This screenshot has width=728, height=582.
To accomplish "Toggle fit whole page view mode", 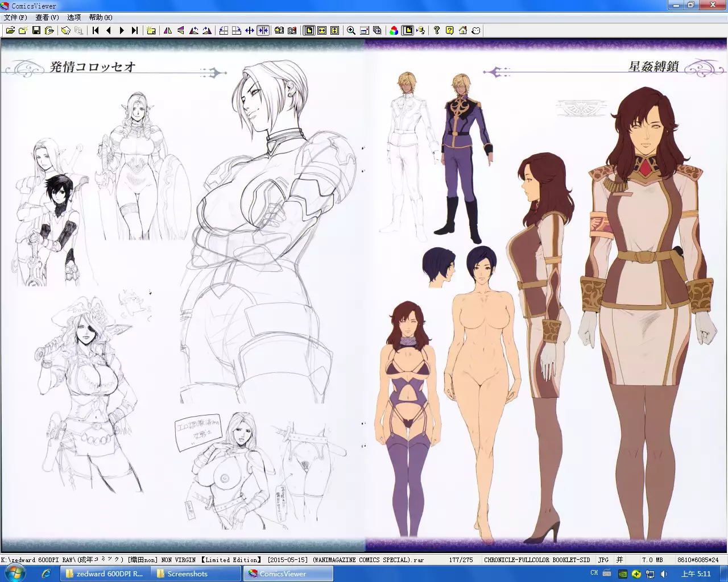I will [309, 31].
